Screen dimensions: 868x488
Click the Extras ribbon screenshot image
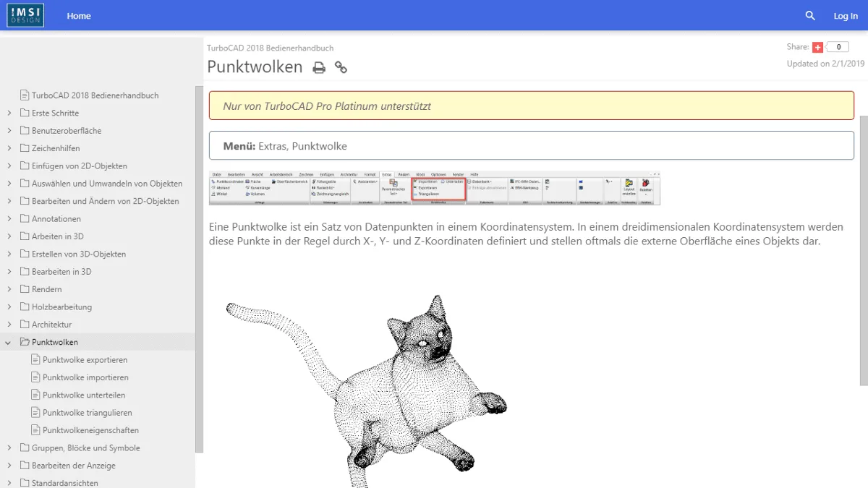pos(434,188)
